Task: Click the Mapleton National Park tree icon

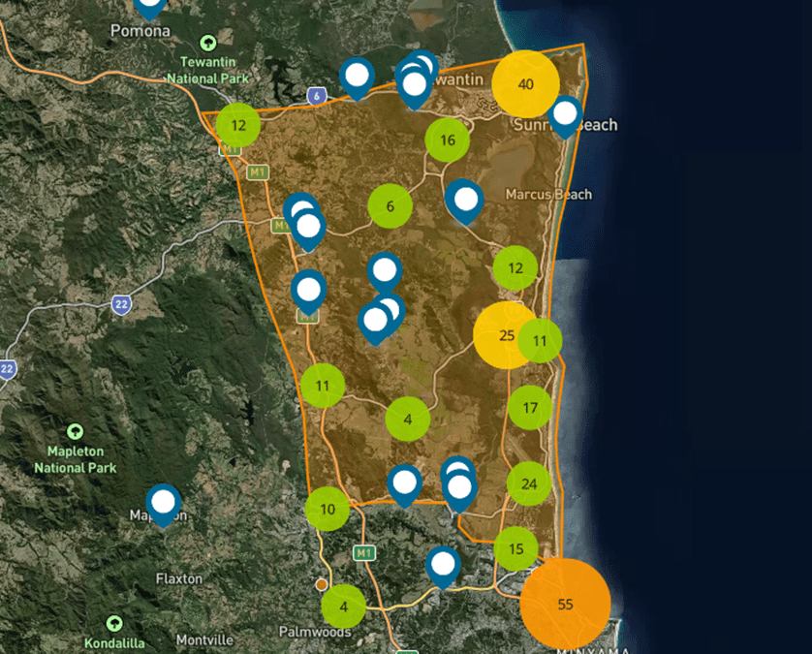Action: coord(75,431)
